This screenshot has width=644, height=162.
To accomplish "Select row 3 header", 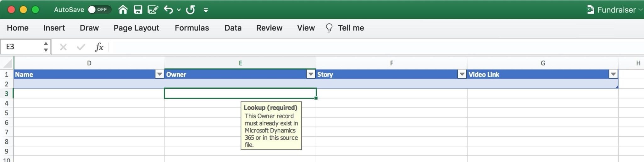I will tap(7, 94).
